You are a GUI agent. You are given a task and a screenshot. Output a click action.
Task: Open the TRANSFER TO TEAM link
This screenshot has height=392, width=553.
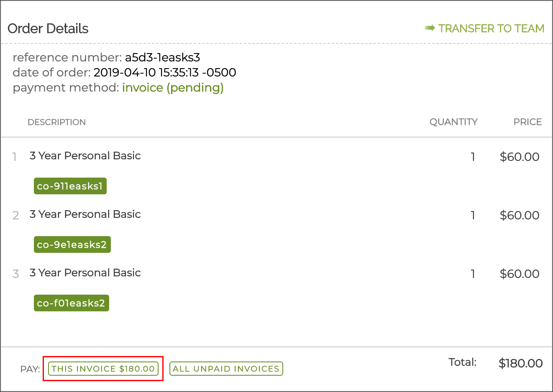491,28
